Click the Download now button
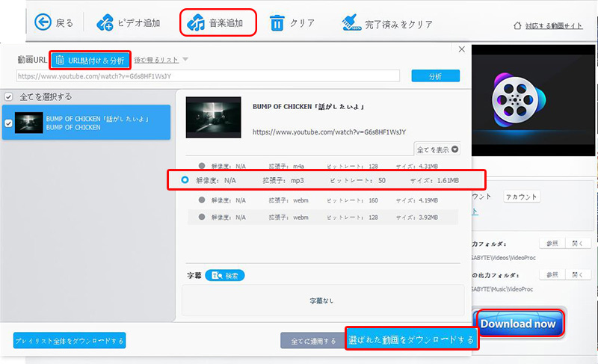The image size is (598, 364). pyautogui.click(x=519, y=324)
